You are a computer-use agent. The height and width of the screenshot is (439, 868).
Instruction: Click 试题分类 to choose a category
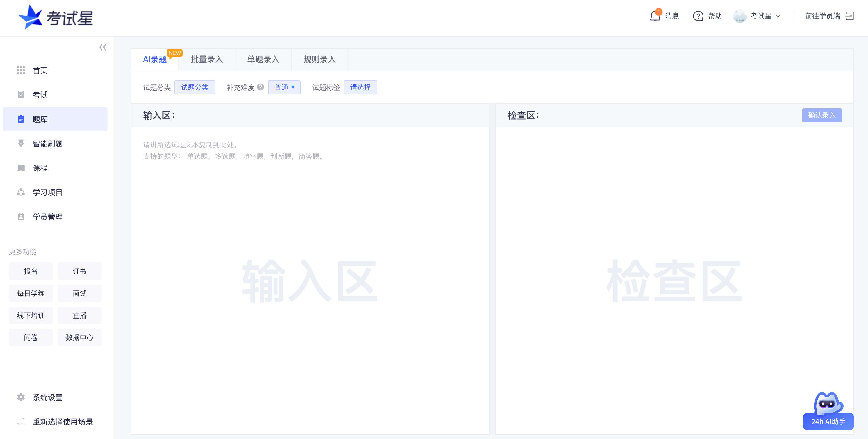[195, 87]
